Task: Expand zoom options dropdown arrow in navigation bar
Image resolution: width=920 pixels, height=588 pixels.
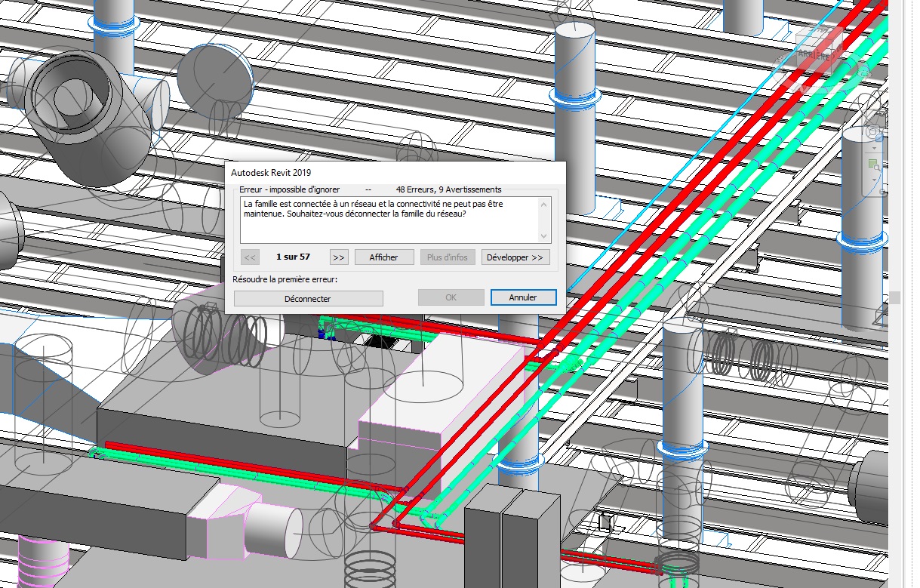Action: pyautogui.click(x=875, y=179)
